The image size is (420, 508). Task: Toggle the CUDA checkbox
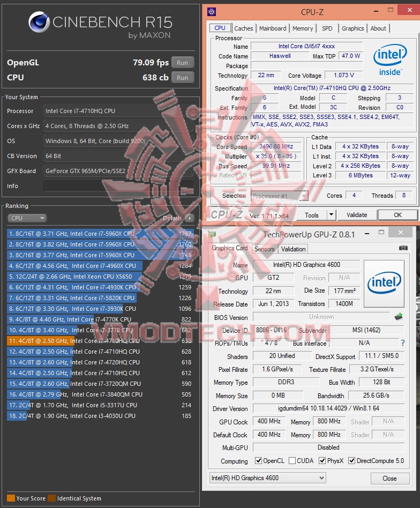pyautogui.click(x=292, y=460)
